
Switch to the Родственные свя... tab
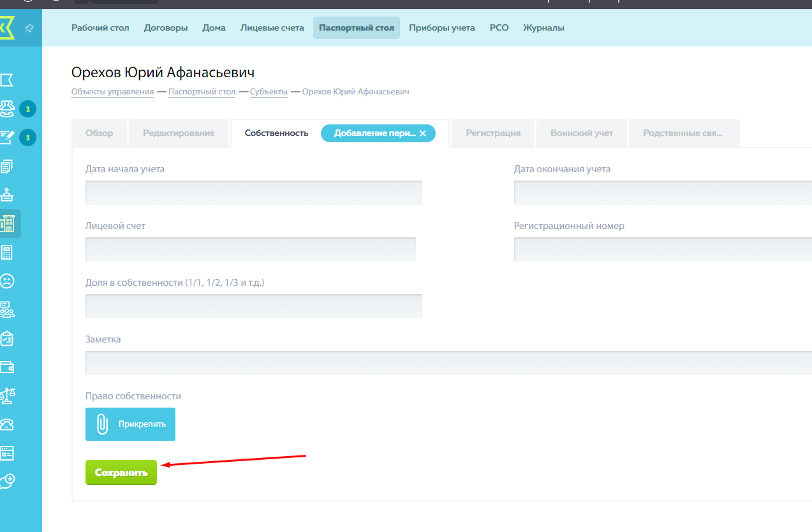click(x=684, y=133)
